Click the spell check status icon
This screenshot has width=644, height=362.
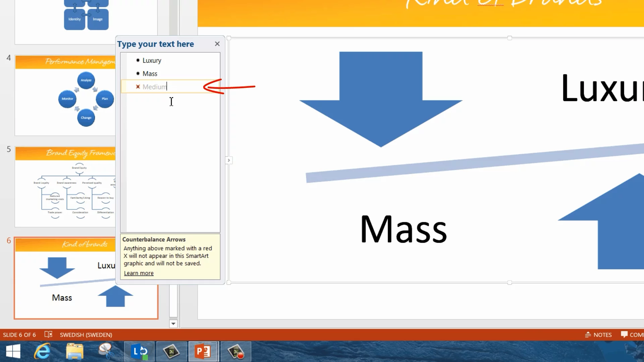pos(48,335)
